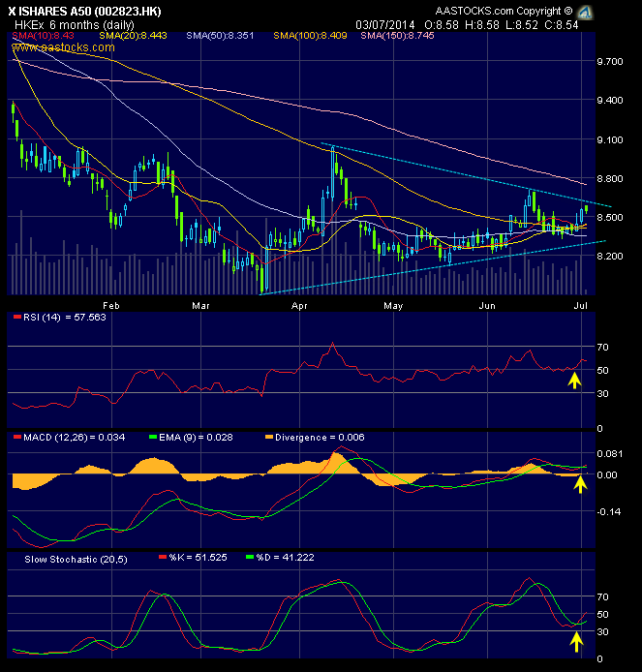Click the AASTOCKS.com Copyright text
This screenshot has height=672, width=642.
pyautogui.click(x=504, y=12)
